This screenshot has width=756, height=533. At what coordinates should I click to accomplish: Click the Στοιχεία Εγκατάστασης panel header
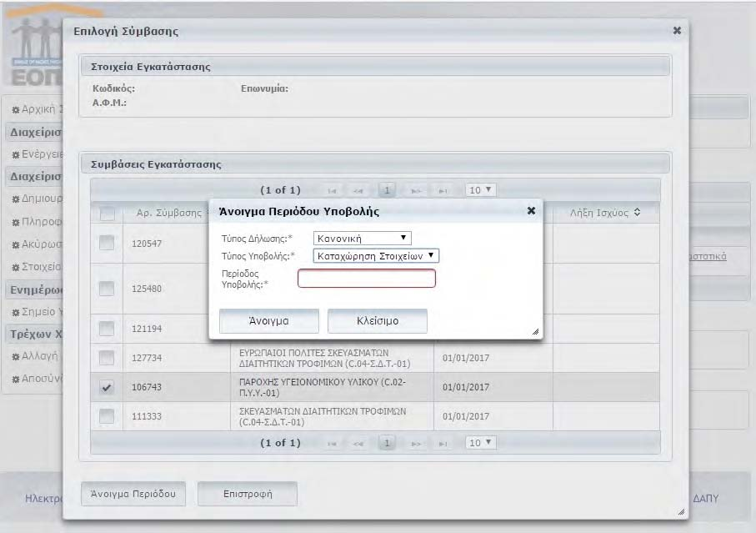click(x=375, y=67)
